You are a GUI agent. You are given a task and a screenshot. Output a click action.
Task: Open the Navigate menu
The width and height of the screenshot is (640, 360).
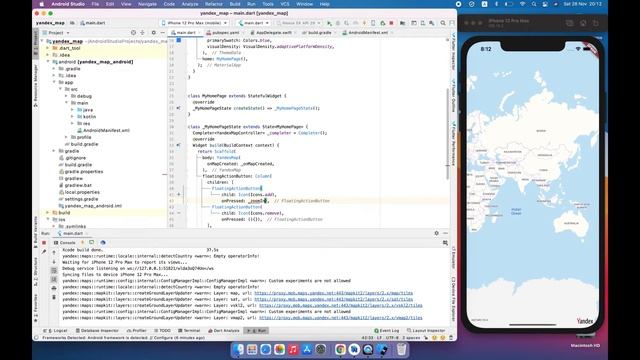click(147, 4)
